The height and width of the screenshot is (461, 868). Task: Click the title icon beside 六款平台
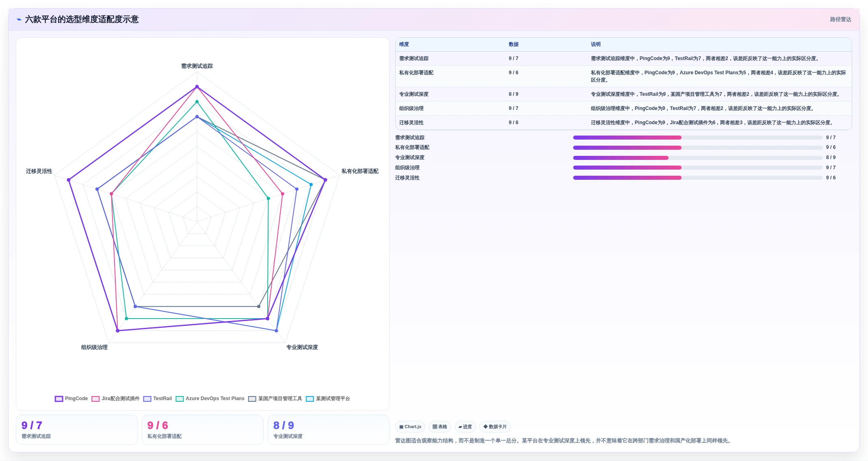pos(19,19)
